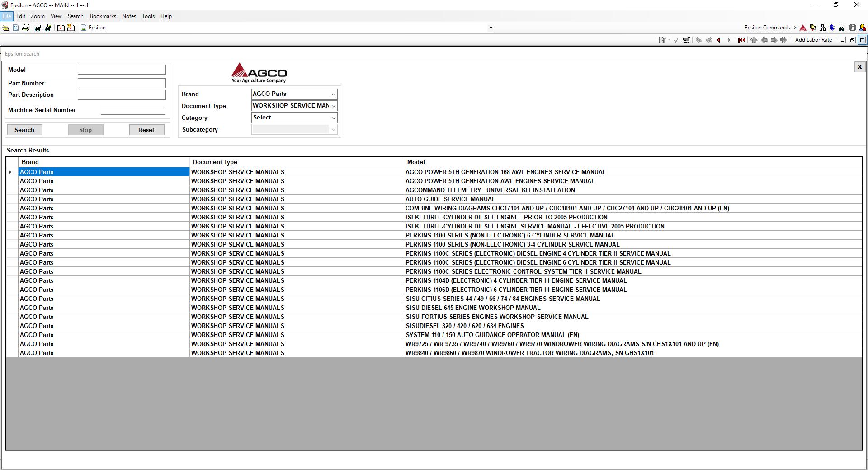The width and height of the screenshot is (868, 470).
Task: Open the File menu
Action: tap(7, 16)
